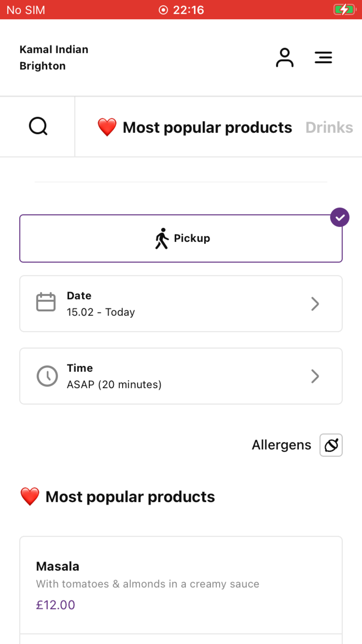Image resolution: width=362 pixels, height=644 pixels.
Task: Expand the Date chevron arrow
Action: [315, 304]
